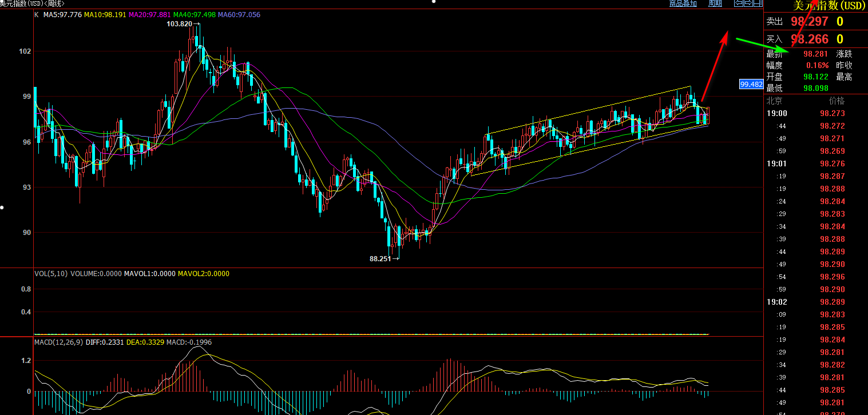
Task: Click the MA20:97.881 indicator label
Action: coord(149,15)
